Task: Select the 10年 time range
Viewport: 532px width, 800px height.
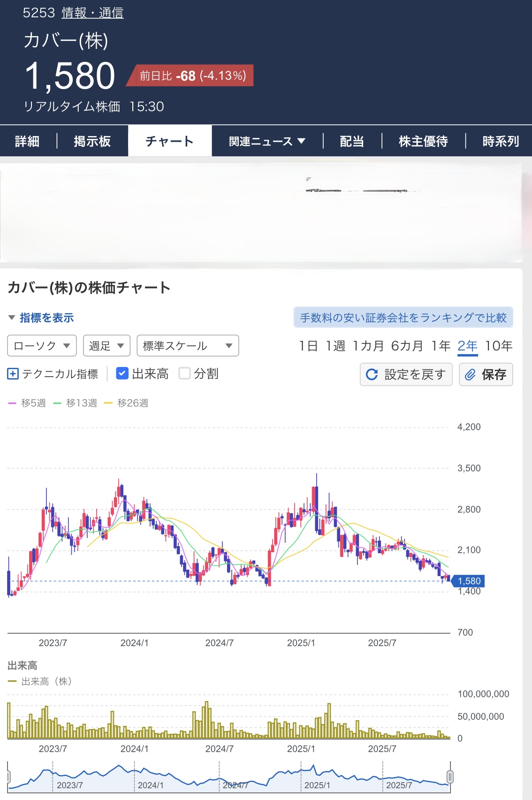Action: tap(498, 346)
